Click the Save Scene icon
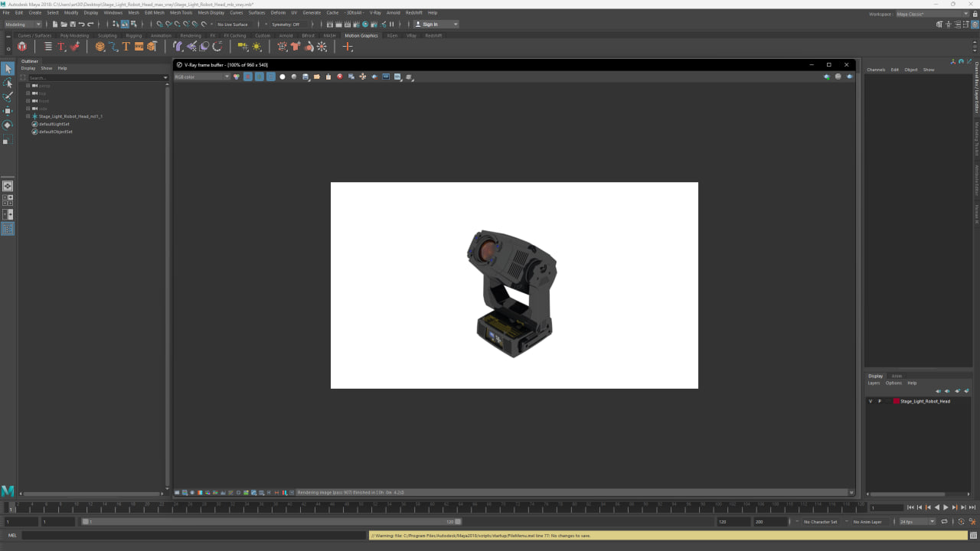The height and width of the screenshot is (551, 980). click(x=73, y=24)
